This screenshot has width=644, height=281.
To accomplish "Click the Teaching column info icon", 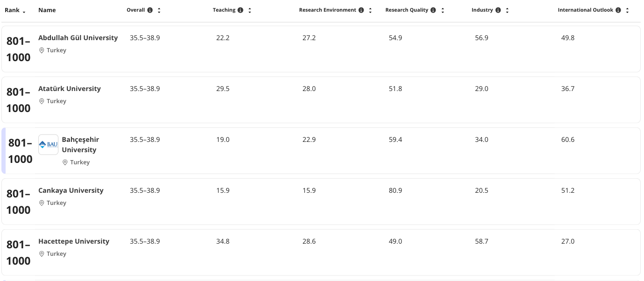I will point(240,10).
